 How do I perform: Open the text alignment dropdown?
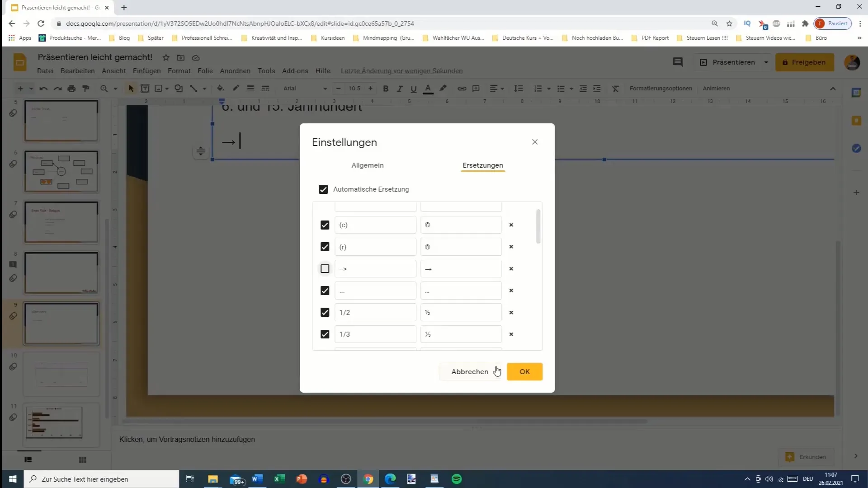tap(497, 89)
